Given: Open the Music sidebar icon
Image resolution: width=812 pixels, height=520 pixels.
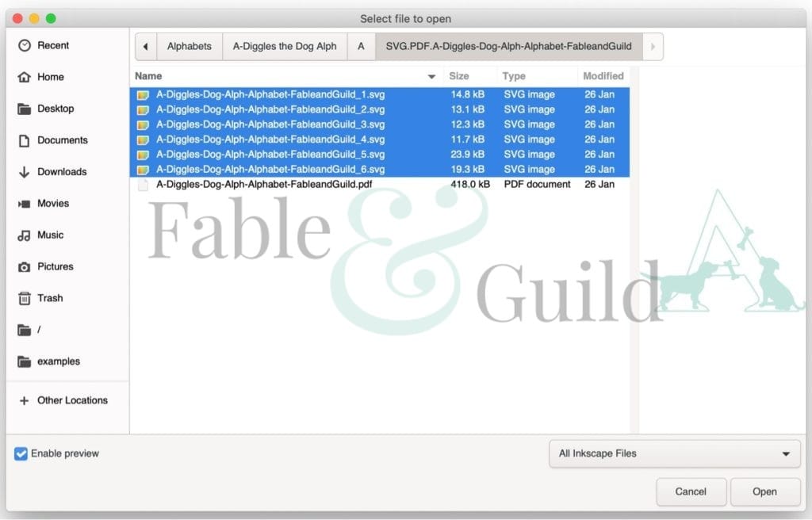Looking at the screenshot, I should (25, 235).
